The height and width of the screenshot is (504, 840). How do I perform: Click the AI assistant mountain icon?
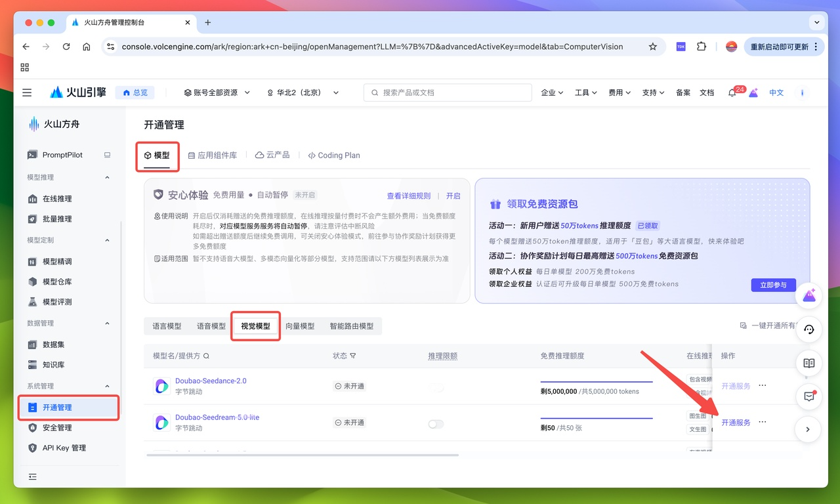808,295
